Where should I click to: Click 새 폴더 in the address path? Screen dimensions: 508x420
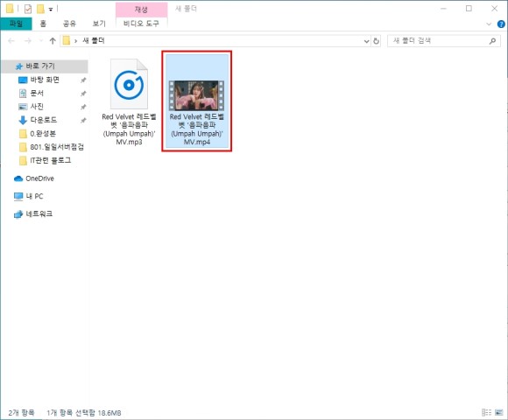[x=94, y=41]
